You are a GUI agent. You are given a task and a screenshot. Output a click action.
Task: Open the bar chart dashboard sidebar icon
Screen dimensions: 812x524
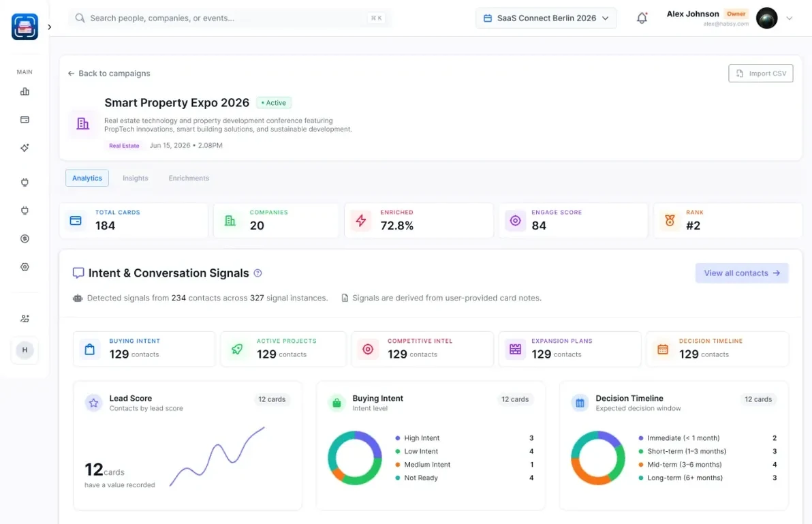(x=25, y=91)
